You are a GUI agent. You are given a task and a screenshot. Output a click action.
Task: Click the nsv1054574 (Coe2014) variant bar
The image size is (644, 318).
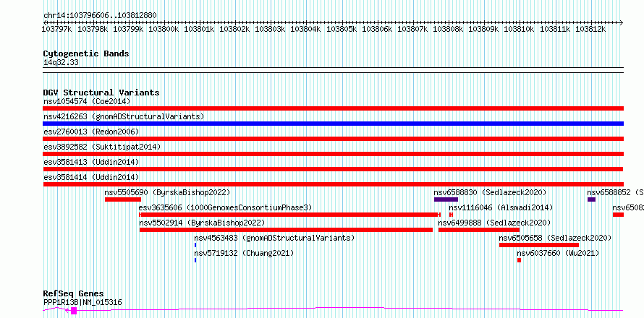(333, 108)
